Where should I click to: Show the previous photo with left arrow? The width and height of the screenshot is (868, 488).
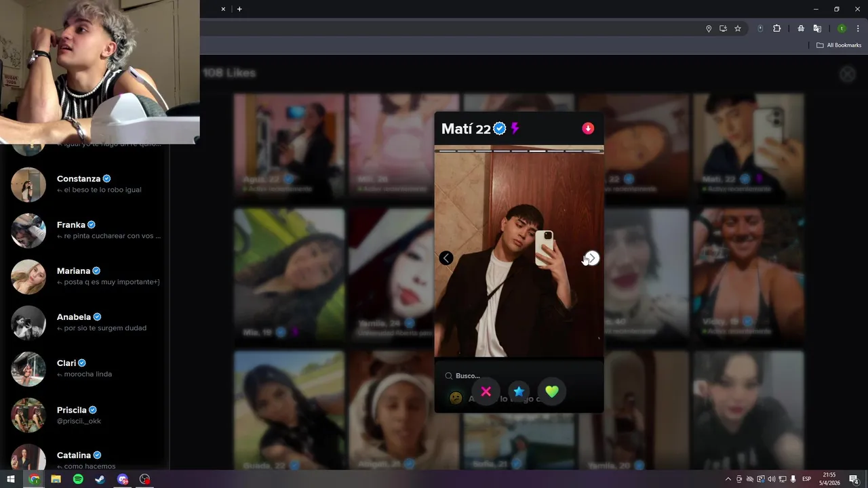pyautogui.click(x=446, y=258)
